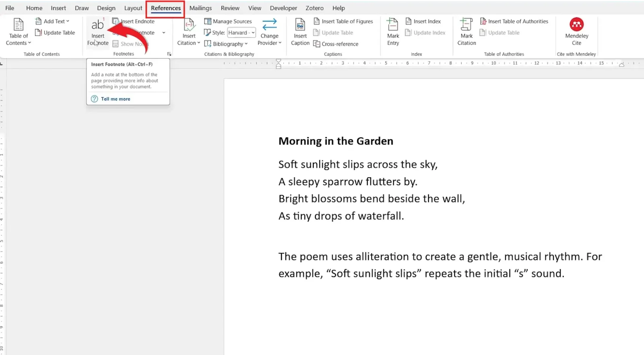The width and height of the screenshot is (644, 355).
Task: Click Insert Table of Figures
Action: (x=343, y=21)
